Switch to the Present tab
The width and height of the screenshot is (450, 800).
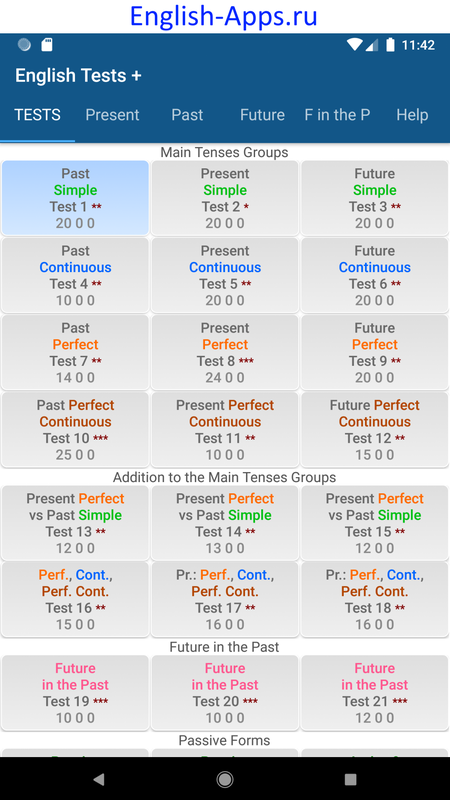pyautogui.click(x=112, y=115)
